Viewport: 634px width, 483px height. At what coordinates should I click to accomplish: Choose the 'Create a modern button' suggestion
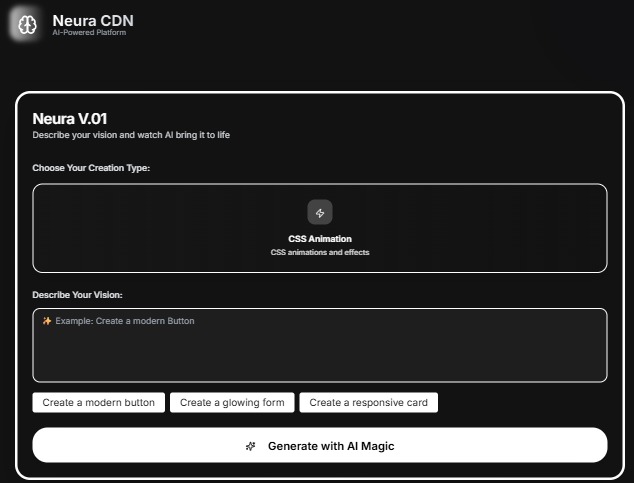[99, 403]
